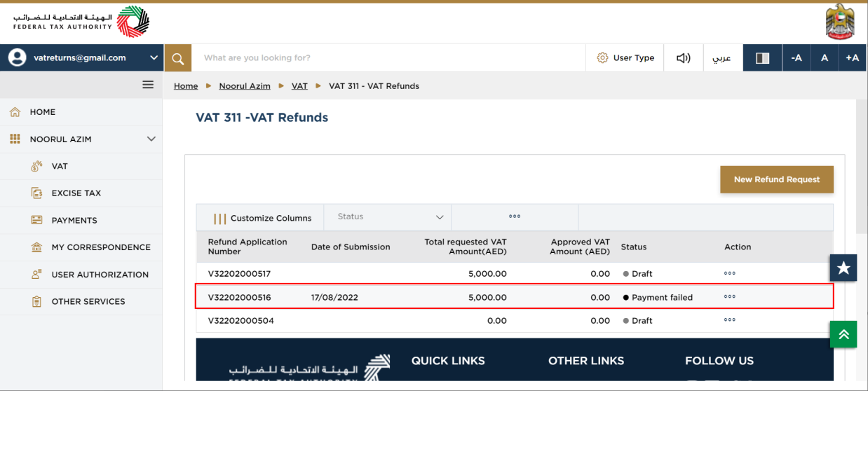Open the Status filter dropdown
Image resolution: width=868 pixels, height=454 pixels.
[x=388, y=217]
